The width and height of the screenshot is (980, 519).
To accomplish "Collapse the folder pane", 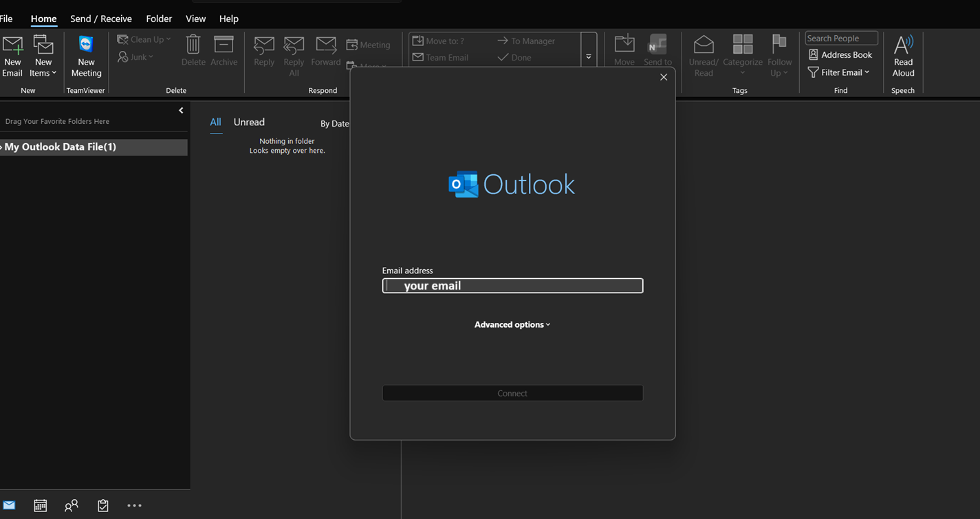I will 181,110.
